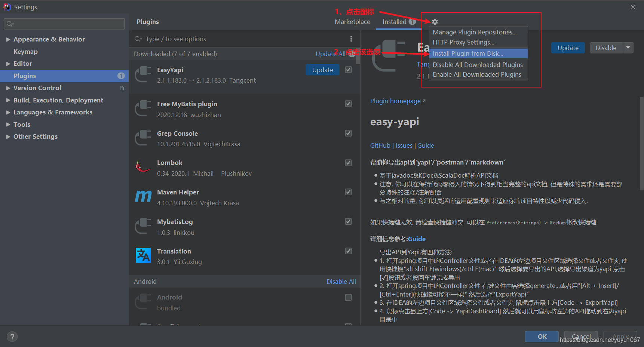Uncheck the Grep Console plugin
The image size is (644, 347).
348,133
